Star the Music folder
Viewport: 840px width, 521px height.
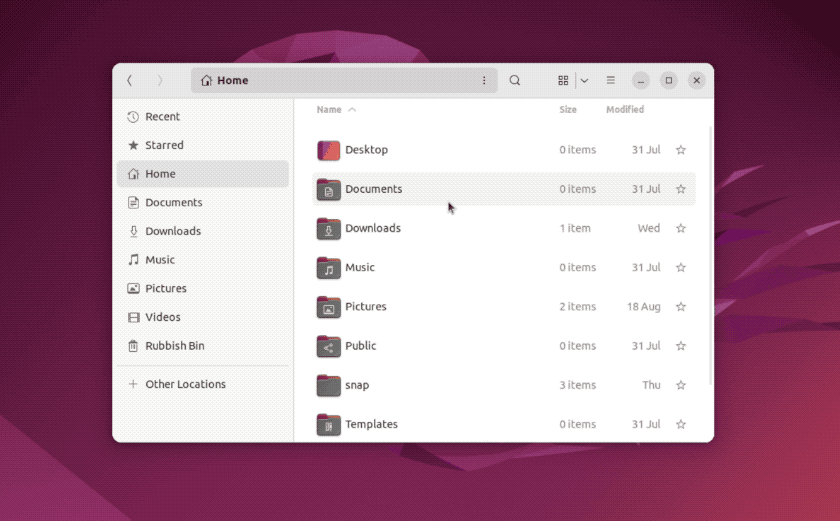(x=681, y=267)
